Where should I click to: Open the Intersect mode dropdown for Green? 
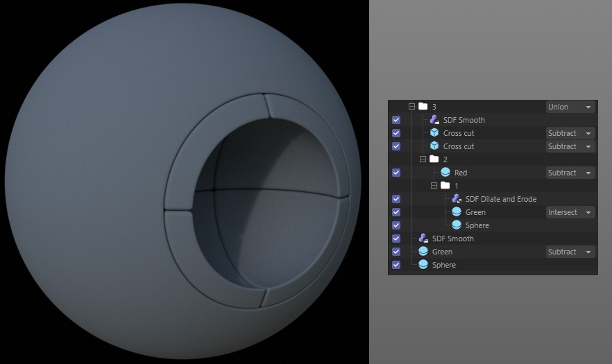(x=570, y=212)
